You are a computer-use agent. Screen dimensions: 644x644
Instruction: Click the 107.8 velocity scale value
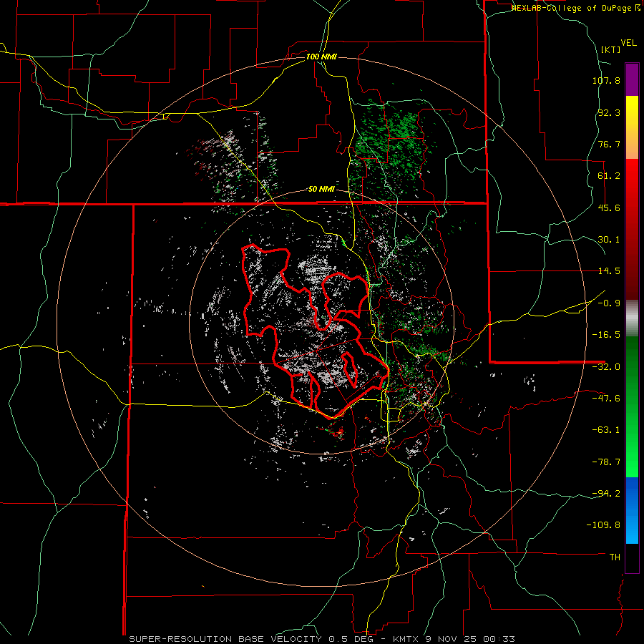[x=606, y=80]
